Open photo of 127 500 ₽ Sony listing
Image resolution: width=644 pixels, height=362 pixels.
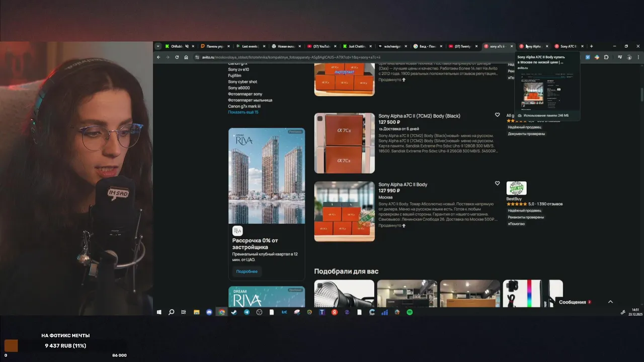point(344,143)
